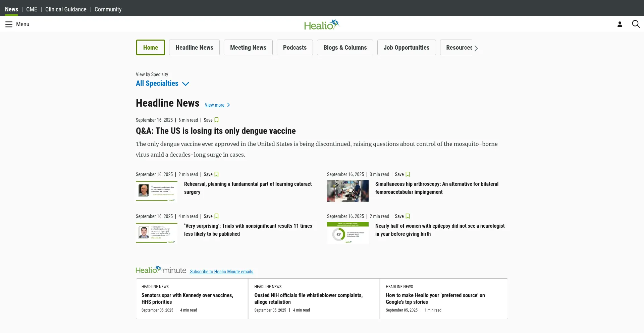Open the hamburger Menu icon
The height and width of the screenshot is (333, 644).
tap(9, 24)
